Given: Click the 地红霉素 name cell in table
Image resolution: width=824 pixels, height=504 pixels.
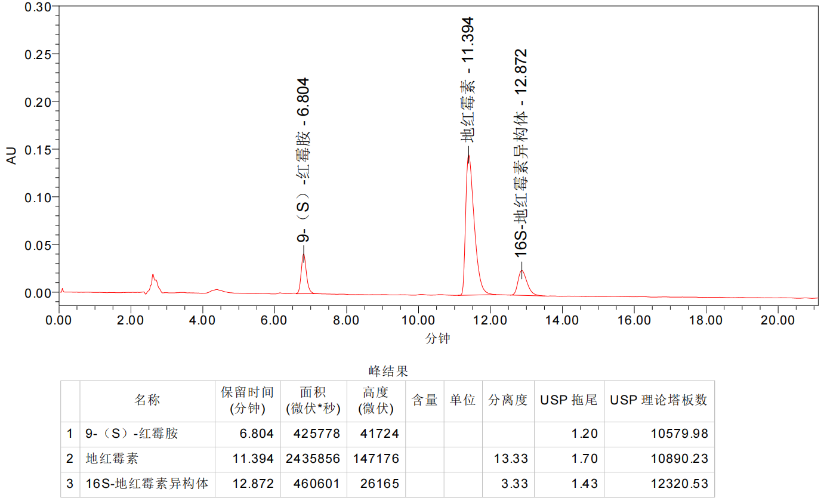Looking at the screenshot, I should [x=112, y=459].
